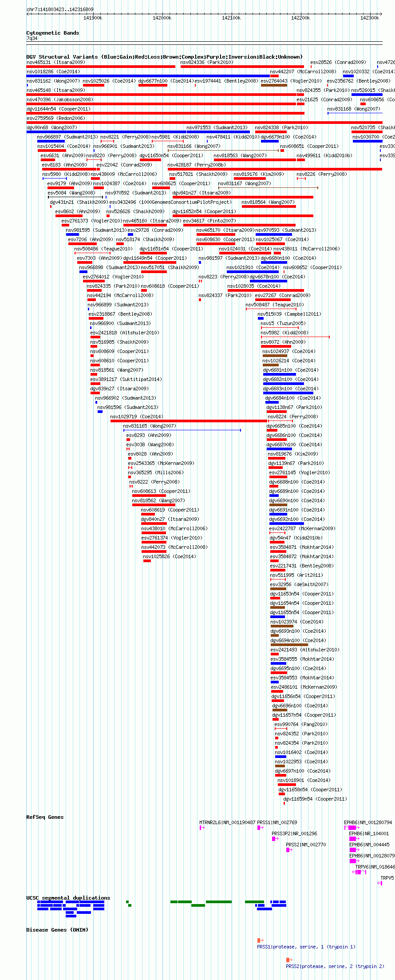
Task: Open the RefSeq Genes track title
Action: pos(45,817)
